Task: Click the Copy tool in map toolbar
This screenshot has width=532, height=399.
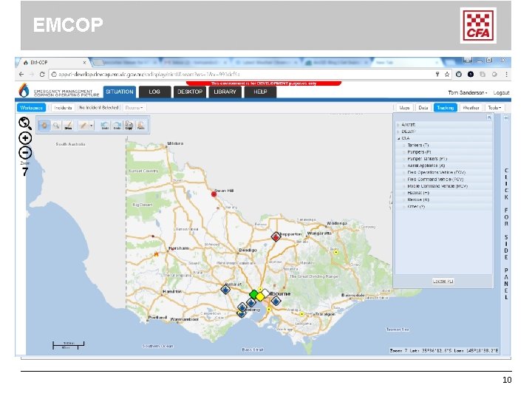Action: [129, 126]
